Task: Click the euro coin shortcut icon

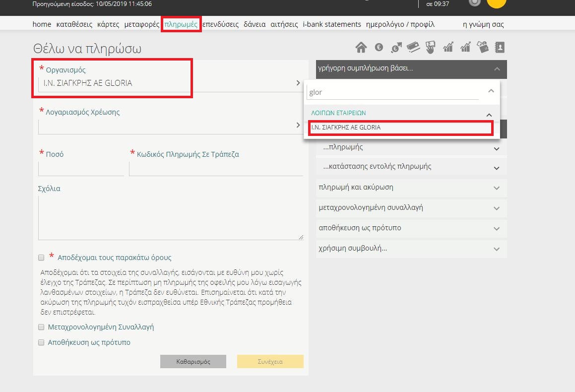Action: coord(379,48)
